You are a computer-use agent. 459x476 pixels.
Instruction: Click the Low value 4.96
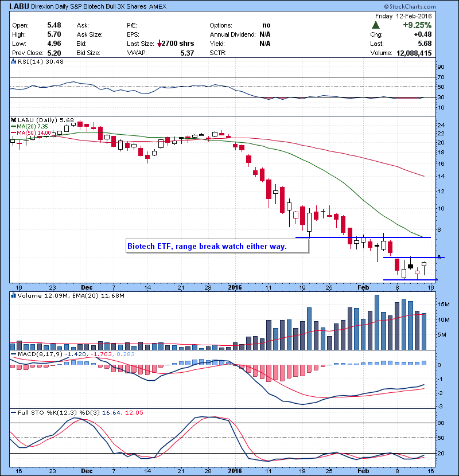[54, 44]
